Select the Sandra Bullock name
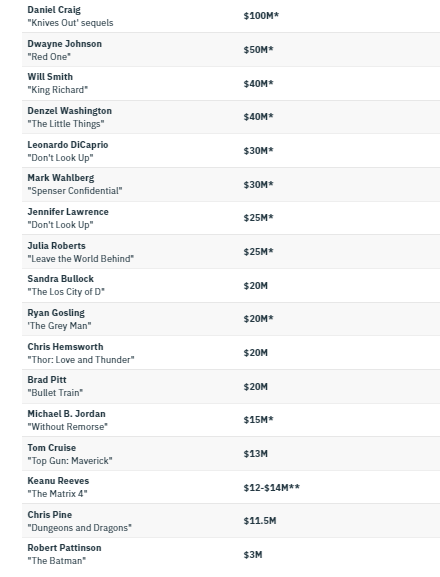440x577 pixels. coord(60,279)
